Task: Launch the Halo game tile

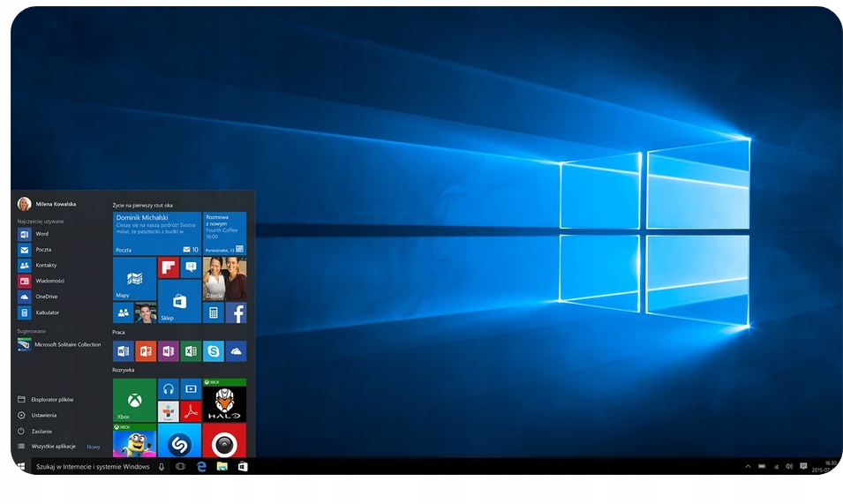Action: click(225, 401)
